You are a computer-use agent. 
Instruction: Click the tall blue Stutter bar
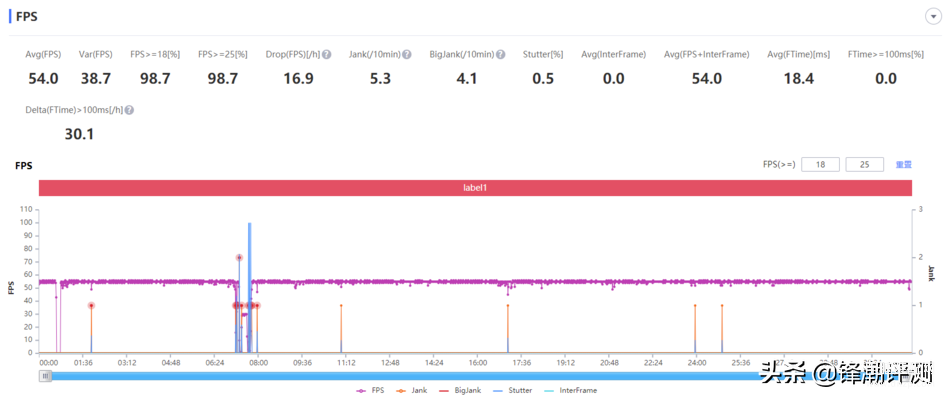pos(250,287)
